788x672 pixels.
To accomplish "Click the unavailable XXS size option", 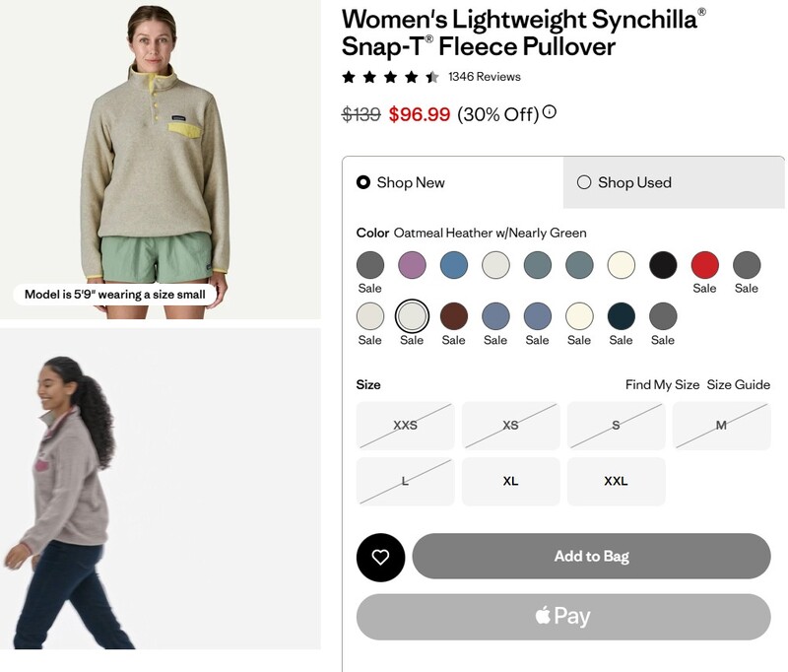I will point(405,426).
